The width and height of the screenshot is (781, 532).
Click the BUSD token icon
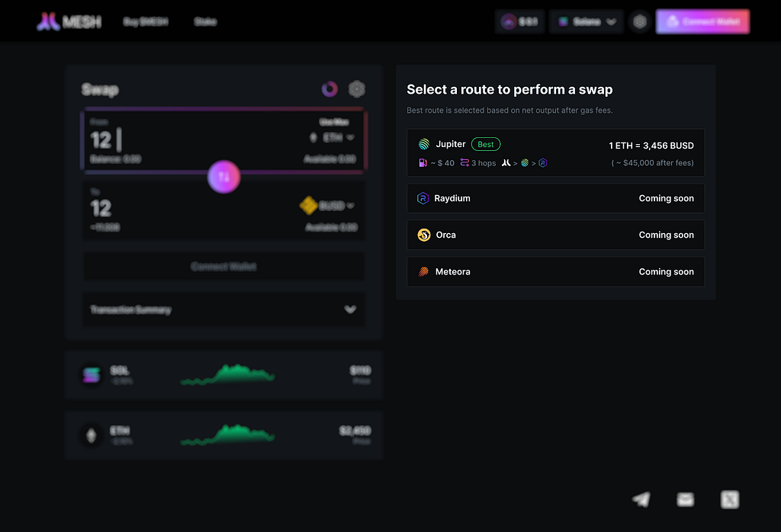pos(308,206)
